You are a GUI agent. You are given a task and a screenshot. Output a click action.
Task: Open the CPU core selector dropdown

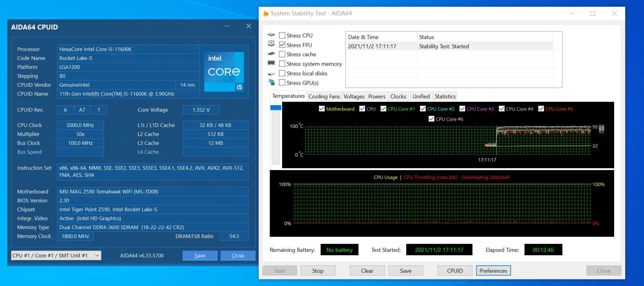(x=56, y=255)
